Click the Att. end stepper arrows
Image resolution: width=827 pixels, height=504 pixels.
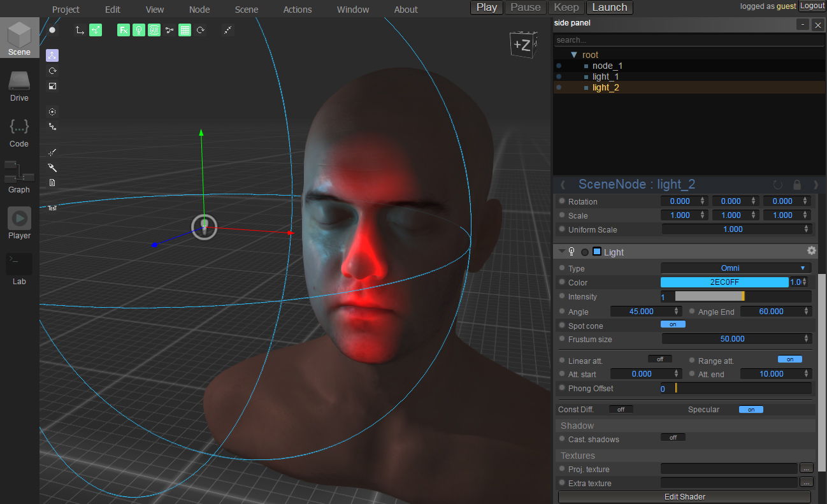(x=807, y=374)
